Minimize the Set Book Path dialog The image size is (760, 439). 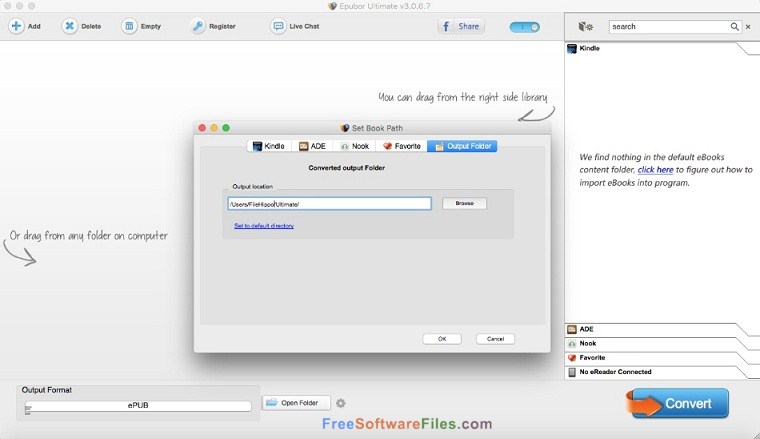pos(214,128)
